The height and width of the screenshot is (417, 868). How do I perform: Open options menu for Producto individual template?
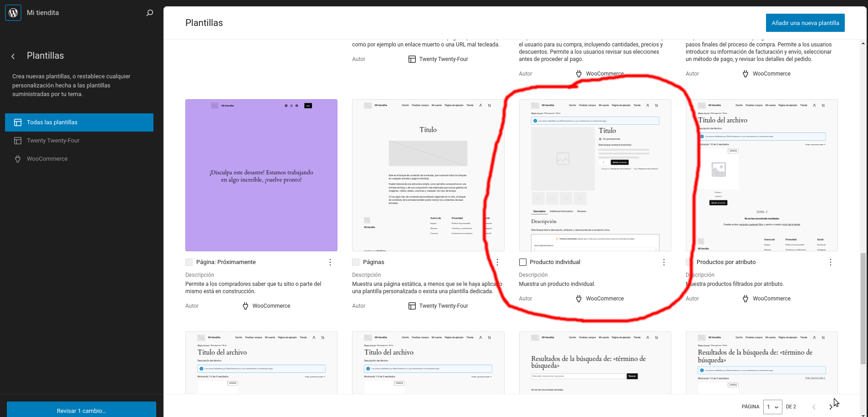pos(664,262)
